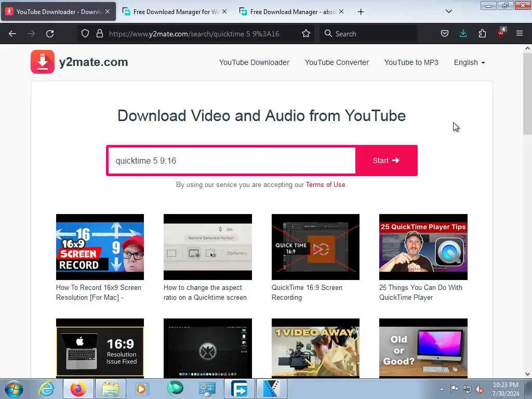Image resolution: width=532 pixels, height=399 pixels.
Task: Bookmark this page with the star icon
Action: click(305, 34)
